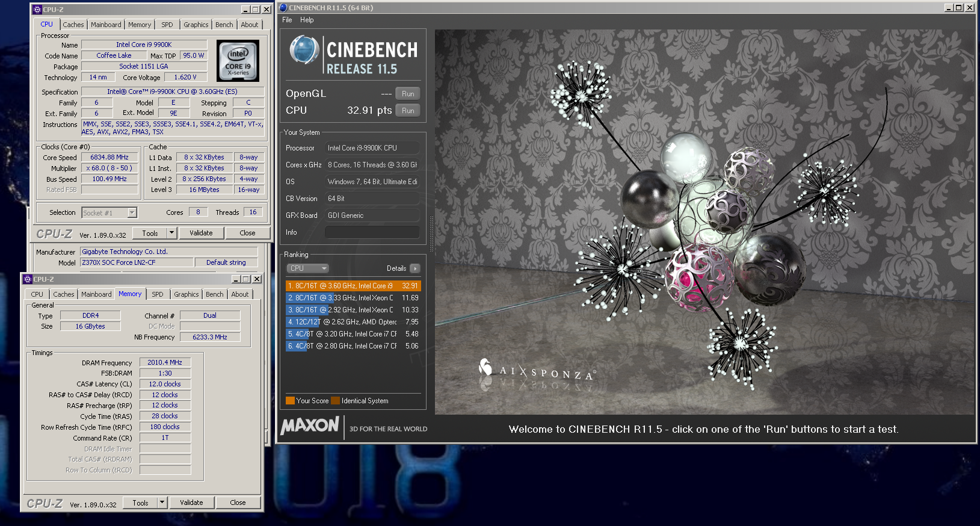Screen dimensions: 980x526
Task: Click Tools button in memory CPU-Z window
Action: click(141, 503)
